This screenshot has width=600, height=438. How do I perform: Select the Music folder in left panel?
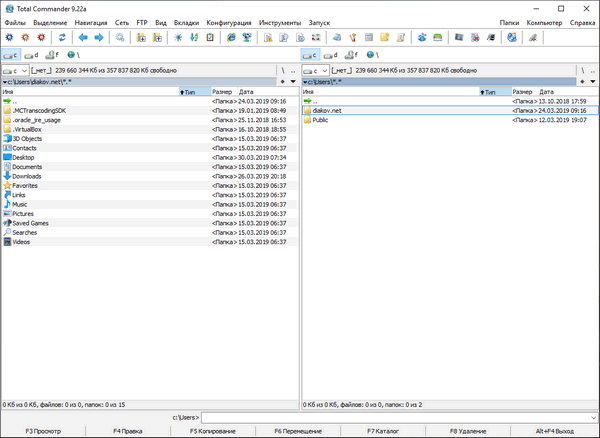(x=20, y=204)
